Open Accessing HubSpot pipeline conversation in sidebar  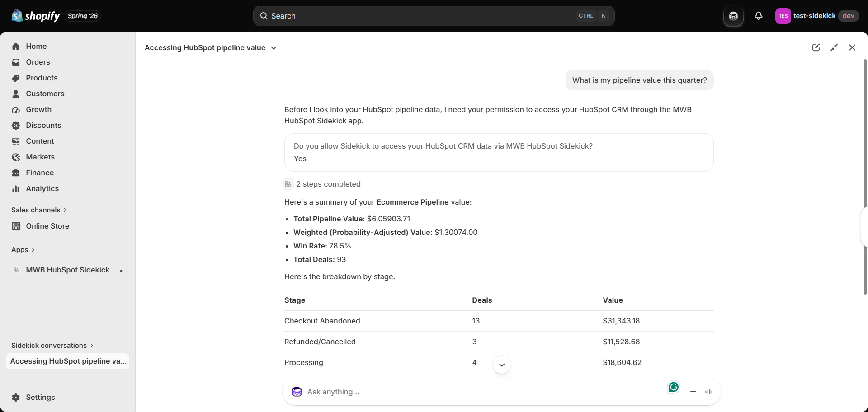click(68, 361)
